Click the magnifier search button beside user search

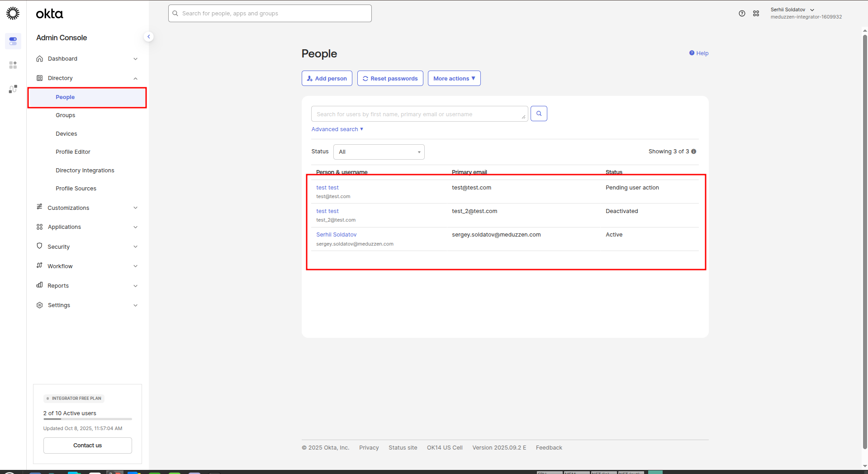pyautogui.click(x=539, y=114)
